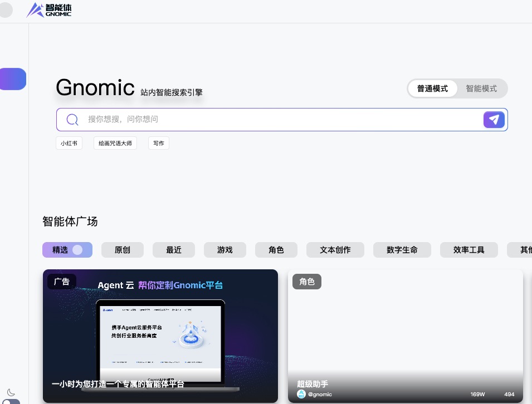Click the purple sidebar button
Image resolution: width=532 pixels, height=404 pixels.
click(13, 79)
